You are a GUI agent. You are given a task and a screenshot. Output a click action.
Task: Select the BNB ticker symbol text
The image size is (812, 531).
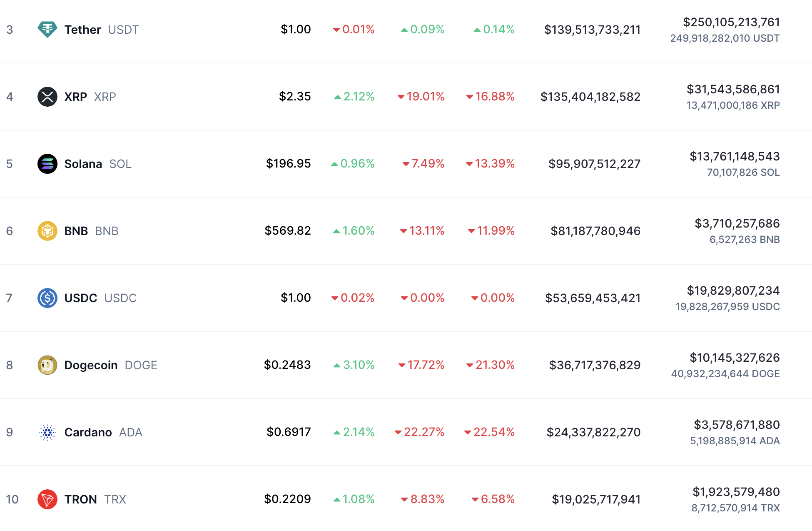click(107, 231)
